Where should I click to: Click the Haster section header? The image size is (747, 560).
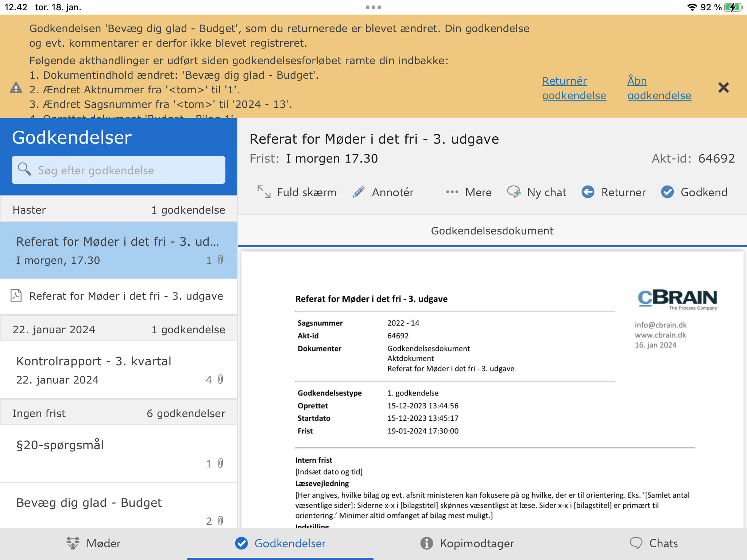coord(119,210)
